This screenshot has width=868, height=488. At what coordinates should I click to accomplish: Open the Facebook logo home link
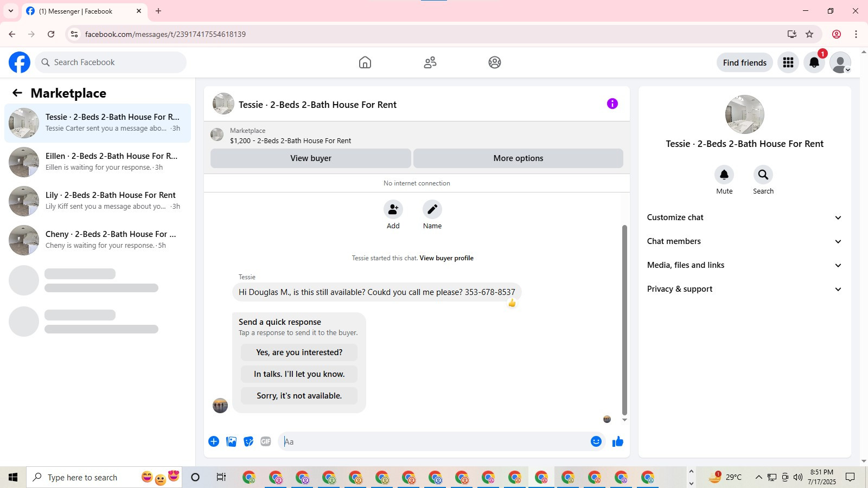point(20,62)
